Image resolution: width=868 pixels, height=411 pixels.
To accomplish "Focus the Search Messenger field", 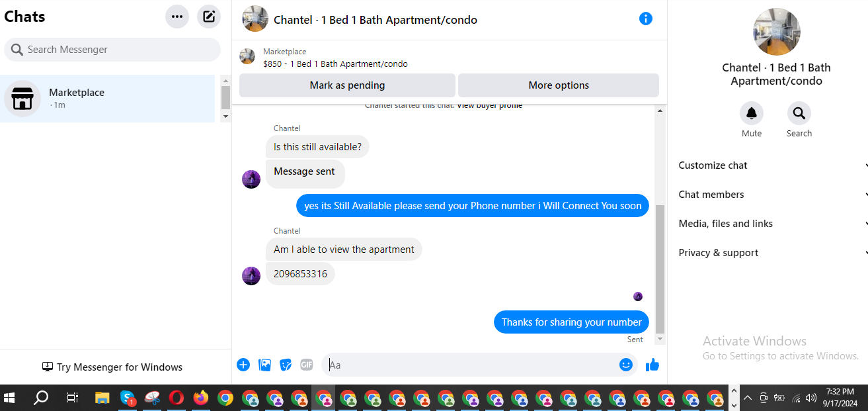I will [x=112, y=50].
